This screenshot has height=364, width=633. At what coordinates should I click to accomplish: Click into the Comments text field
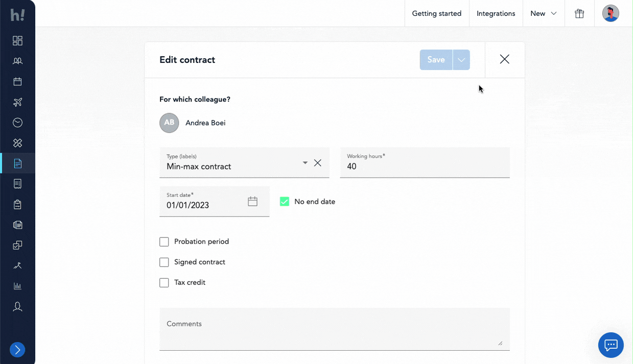pos(334,329)
